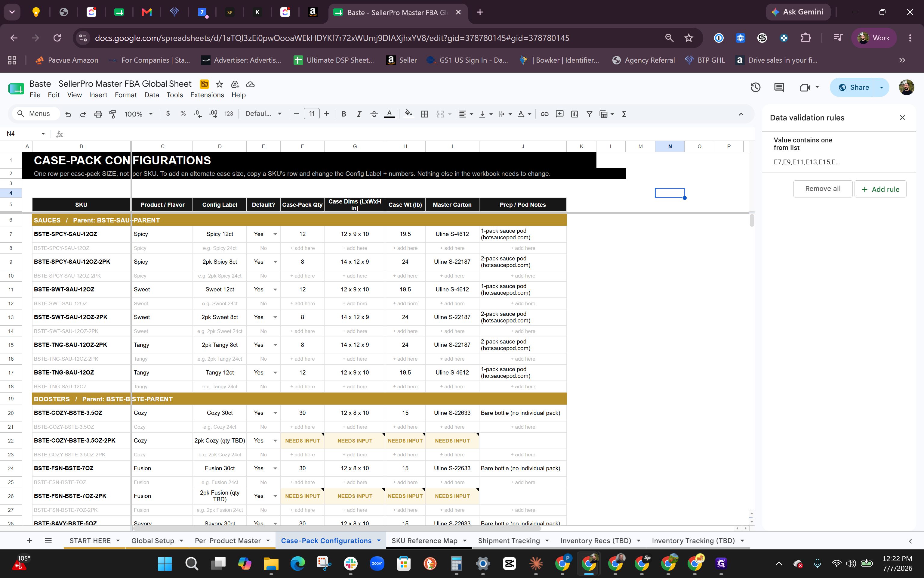Close Data validation rules panel
924x578 pixels.
902,118
